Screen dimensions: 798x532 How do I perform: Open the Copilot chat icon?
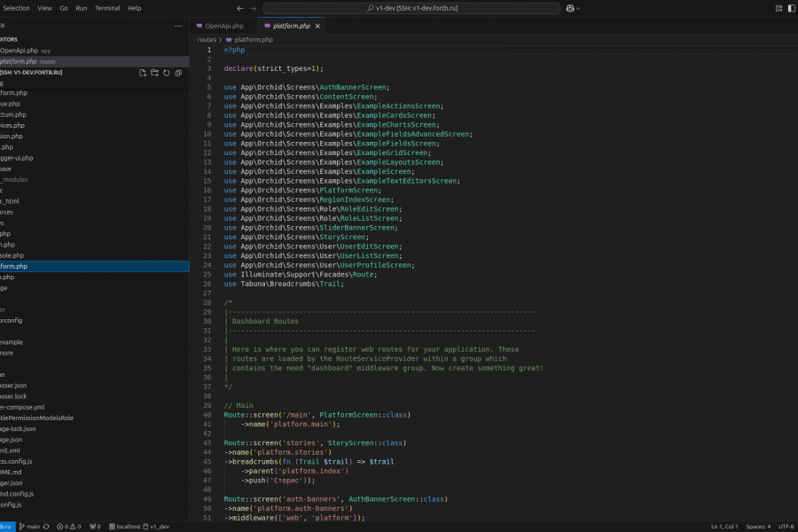pyautogui.click(x=570, y=8)
